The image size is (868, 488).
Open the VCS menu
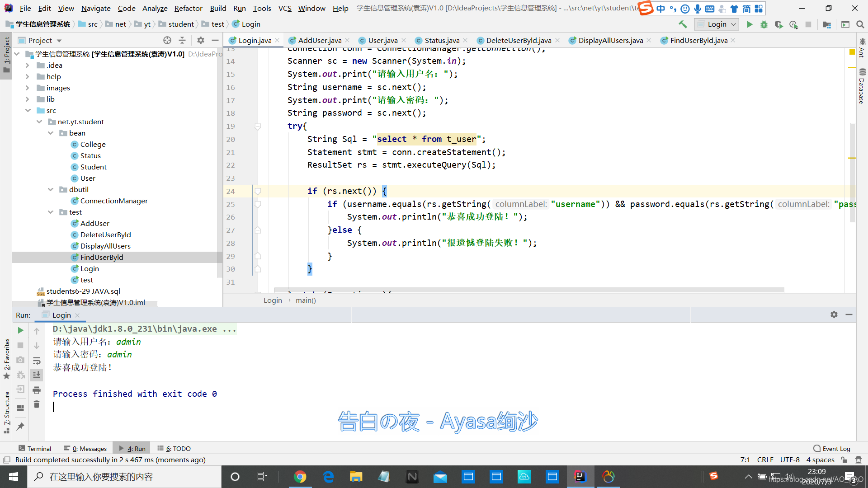(x=284, y=8)
